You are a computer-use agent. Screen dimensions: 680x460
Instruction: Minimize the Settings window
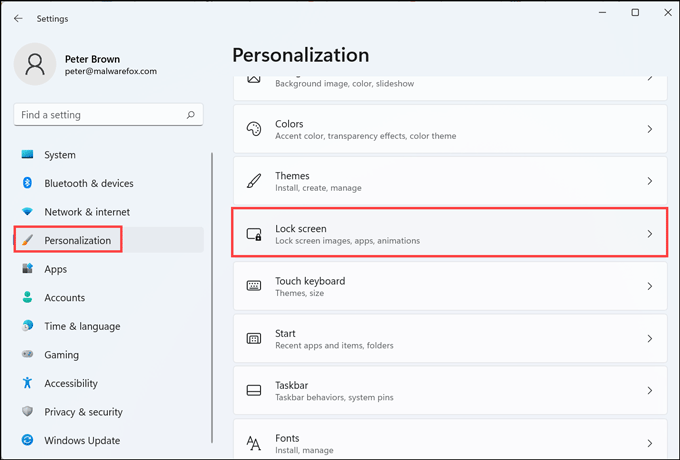(x=602, y=13)
